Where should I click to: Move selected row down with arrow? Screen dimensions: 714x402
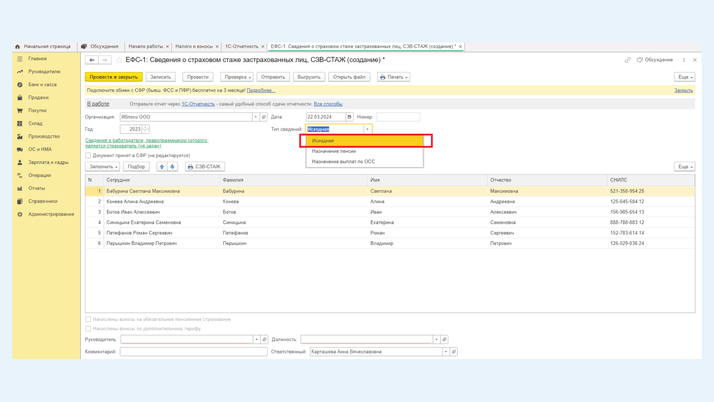[172, 167]
